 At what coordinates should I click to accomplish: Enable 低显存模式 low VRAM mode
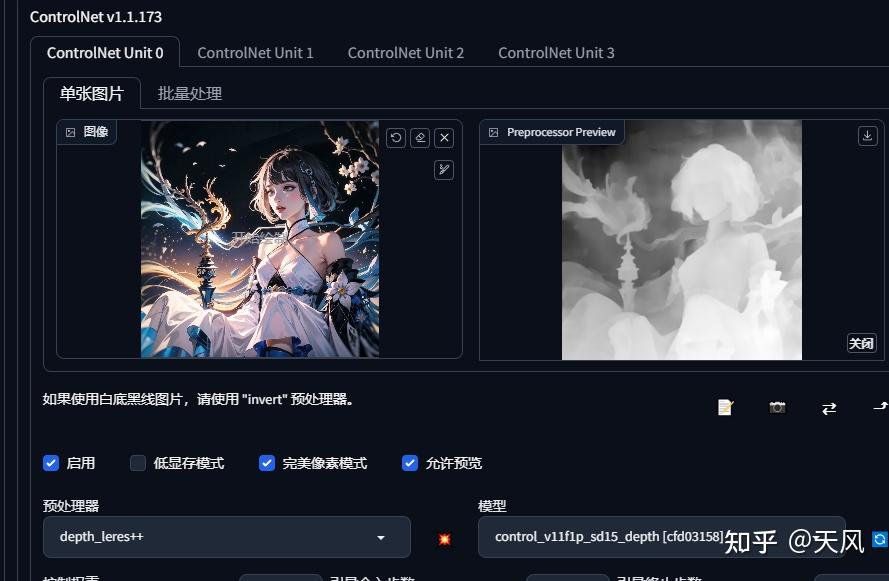(x=138, y=463)
